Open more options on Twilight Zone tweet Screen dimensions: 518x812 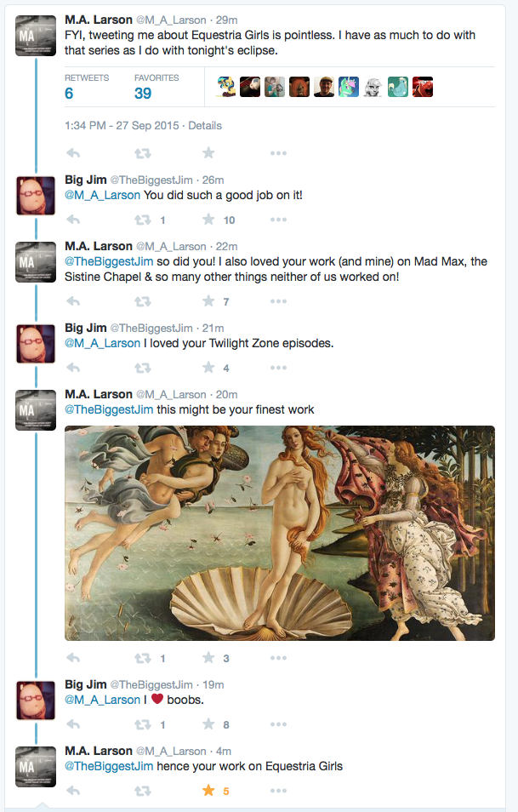coord(278,368)
